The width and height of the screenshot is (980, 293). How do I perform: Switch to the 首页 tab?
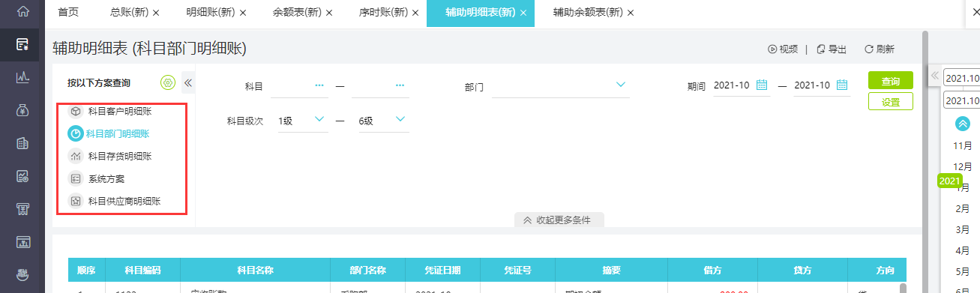[68, 13]
